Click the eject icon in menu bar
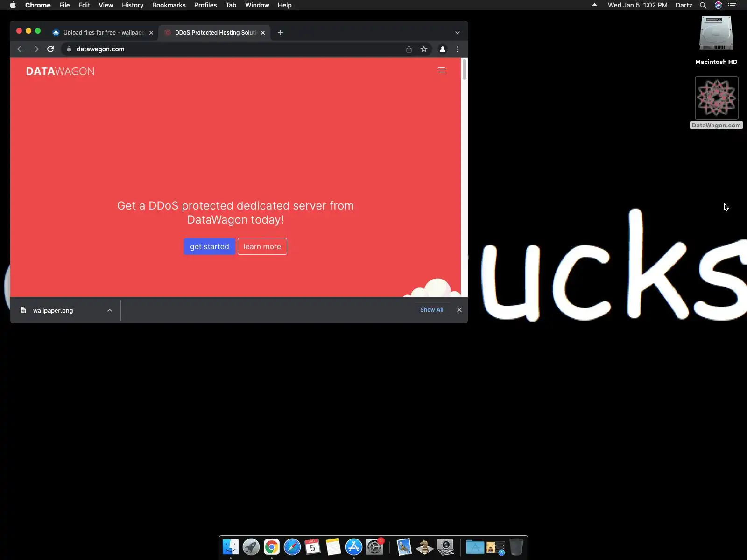 pyautogui.click(x=594, y=5)
